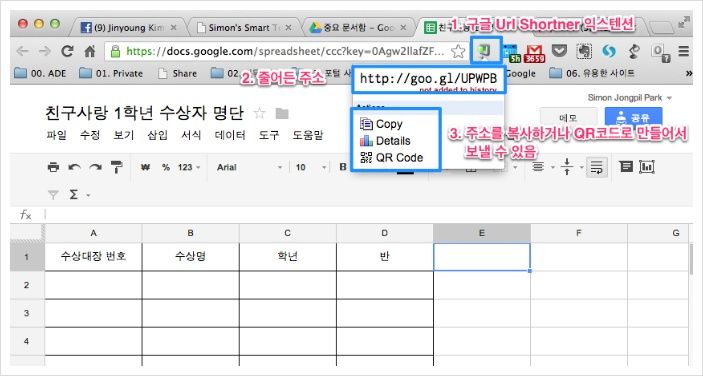Open the vertical align dropdown
703x376 pixels.
click(572, 167)
